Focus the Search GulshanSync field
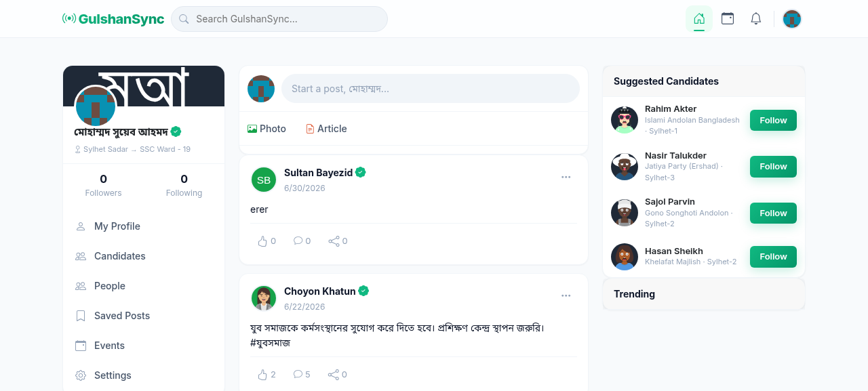This screenshot has width=868, height=391. (x=279, y=19)
